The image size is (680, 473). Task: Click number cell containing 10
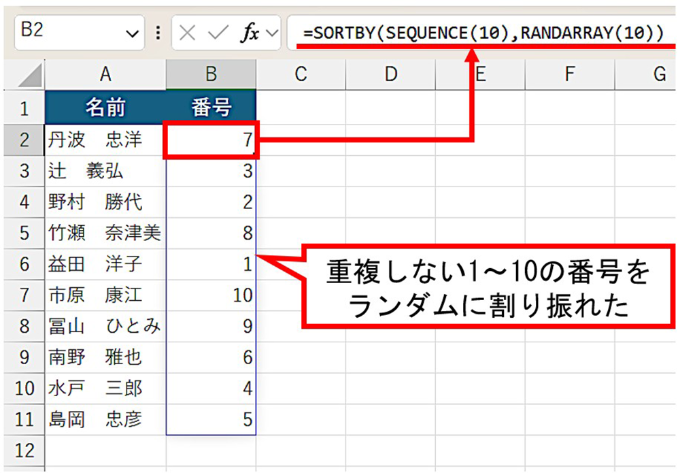pyautogui.click(x=211, y=295)
